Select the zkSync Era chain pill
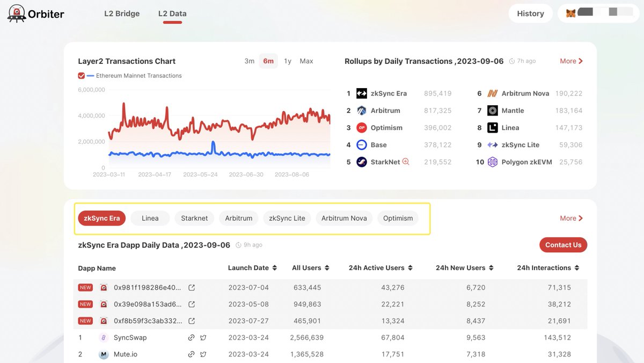The image size is (644, 363). coord(102,218)
